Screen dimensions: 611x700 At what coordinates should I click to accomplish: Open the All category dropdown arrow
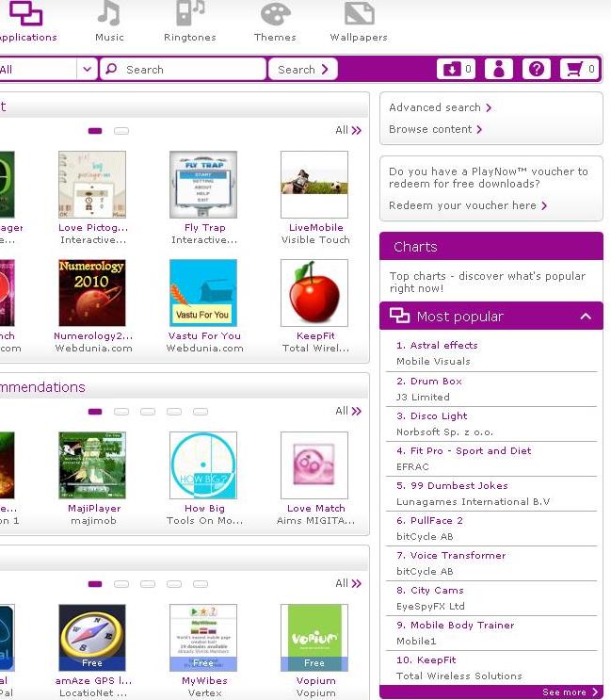point(87,69)
